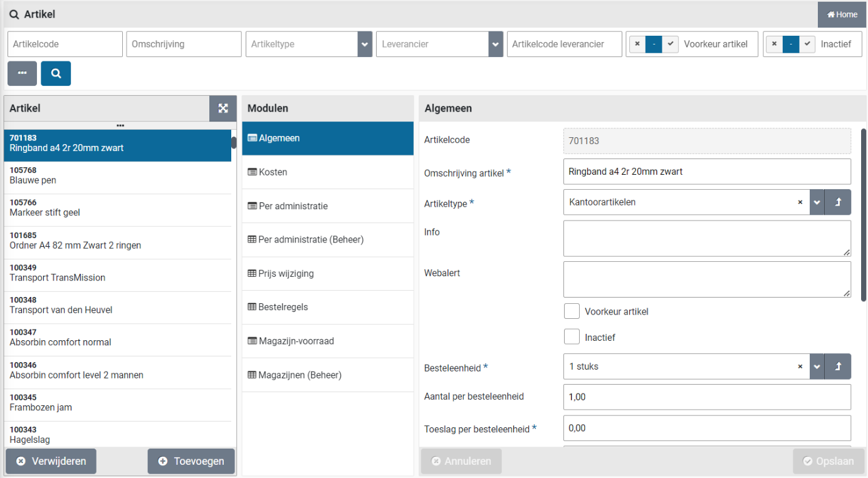Screen dimensions: 868x478
Task: Click the Verwijderen button
Action: pos(51,461)
